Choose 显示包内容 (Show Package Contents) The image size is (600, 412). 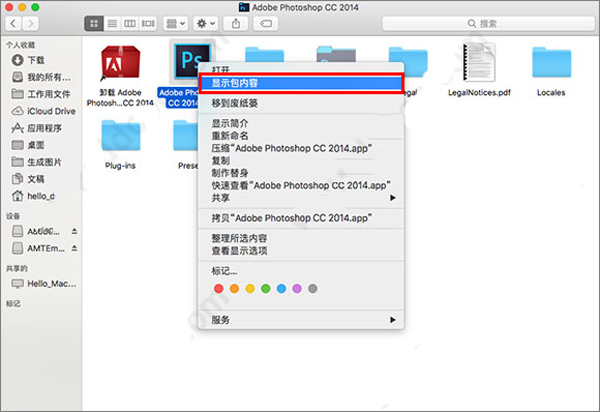point(301,83)
